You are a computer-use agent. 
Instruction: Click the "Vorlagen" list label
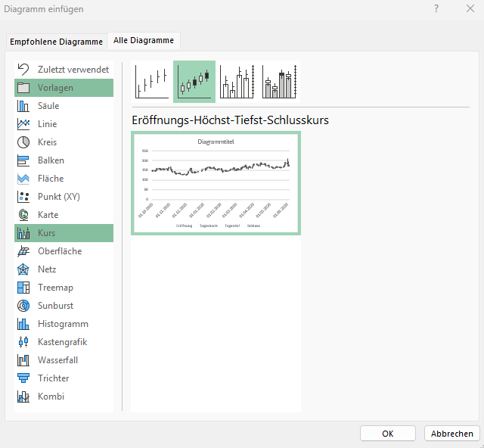pyautogui.click(x=55, y=88)
